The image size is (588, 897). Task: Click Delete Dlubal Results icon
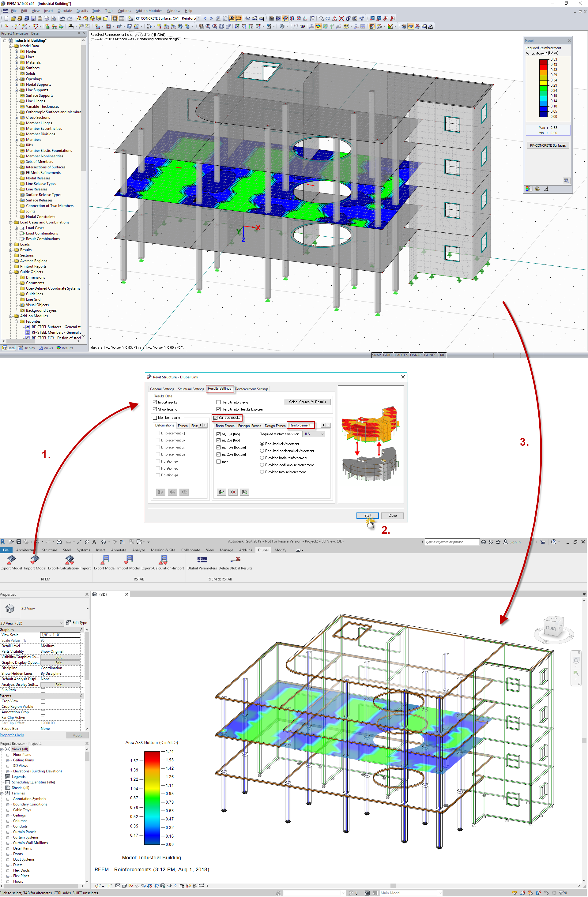[235, 560]
